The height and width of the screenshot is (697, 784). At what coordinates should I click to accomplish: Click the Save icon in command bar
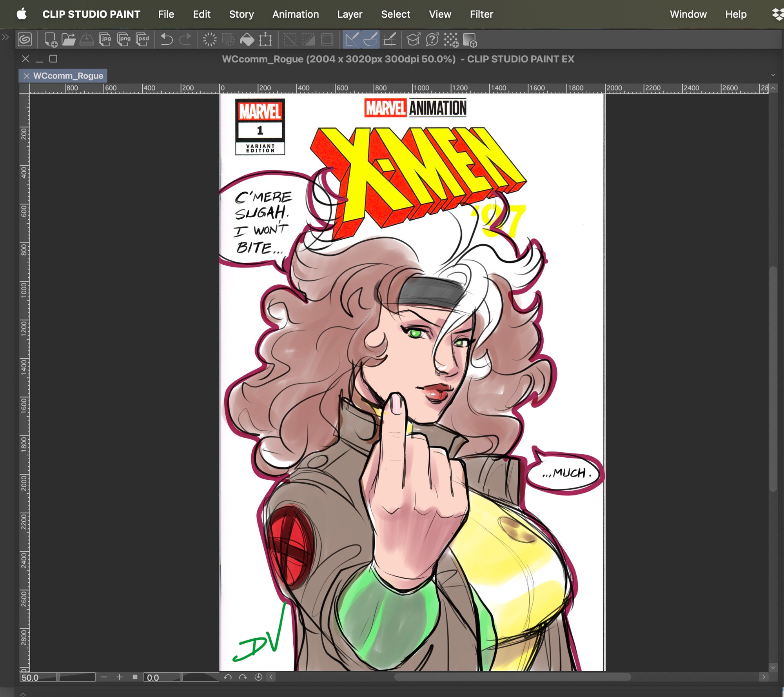[x=87, y=40]
